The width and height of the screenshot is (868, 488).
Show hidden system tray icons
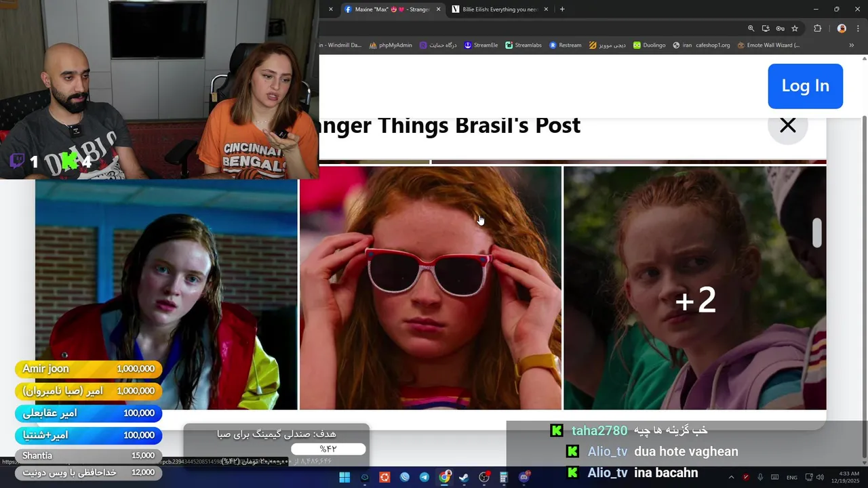point(731,477)
